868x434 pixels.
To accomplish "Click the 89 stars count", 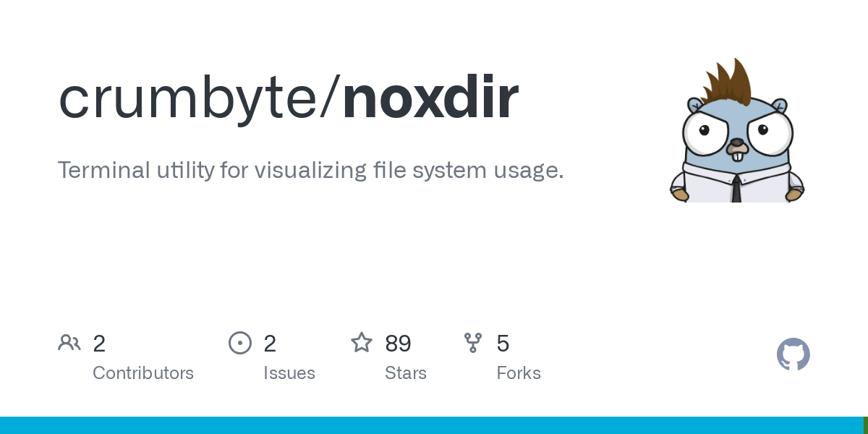I will (x=398, y=344).
